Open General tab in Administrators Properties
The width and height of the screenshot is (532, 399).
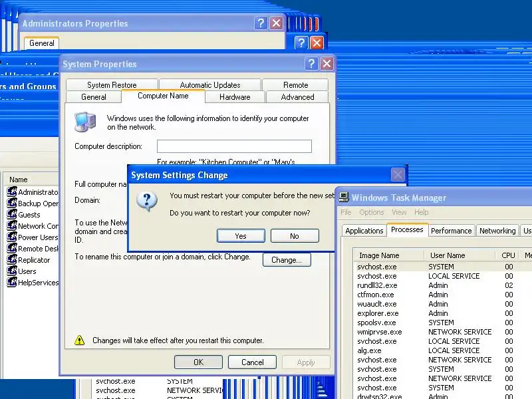pyautogui.click(x=42, y=43)
